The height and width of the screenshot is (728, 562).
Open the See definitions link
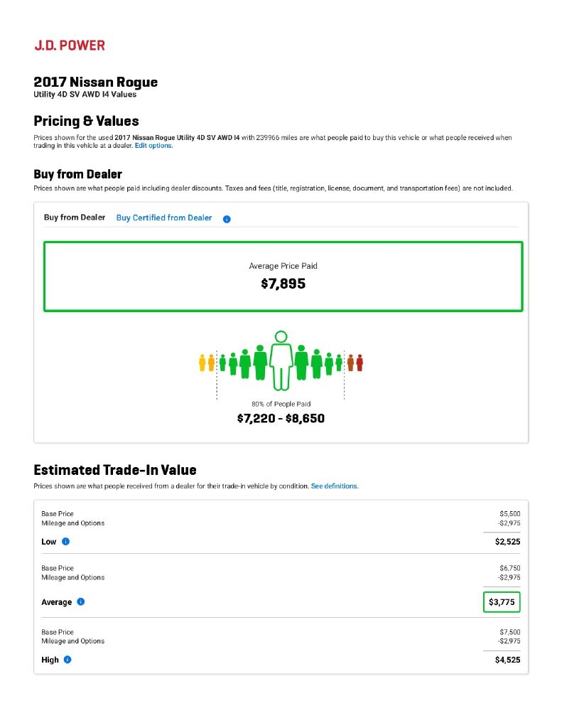[335, 486]
